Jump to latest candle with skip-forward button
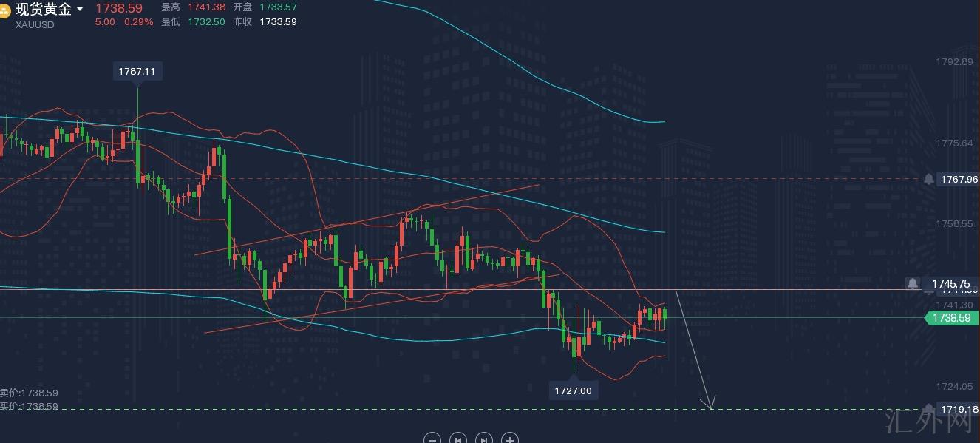Screen dimensions: 980x443 [x=483, y=439]
